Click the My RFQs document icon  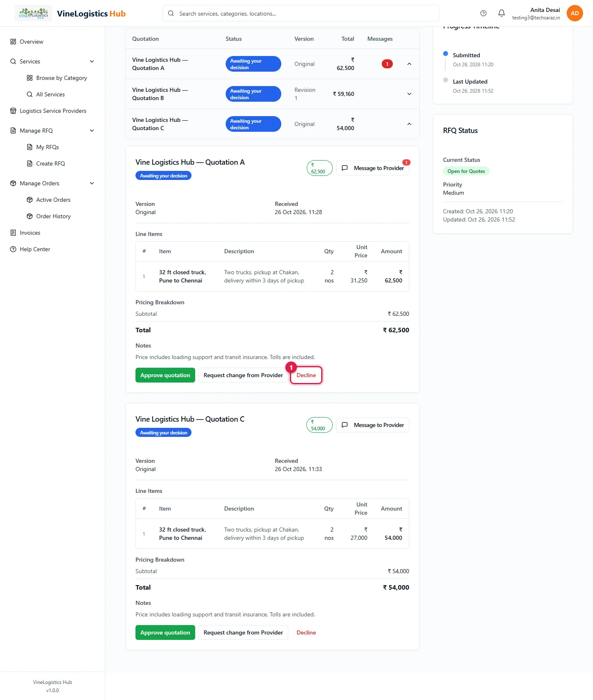pyautogui.click(x=30, y=147)
